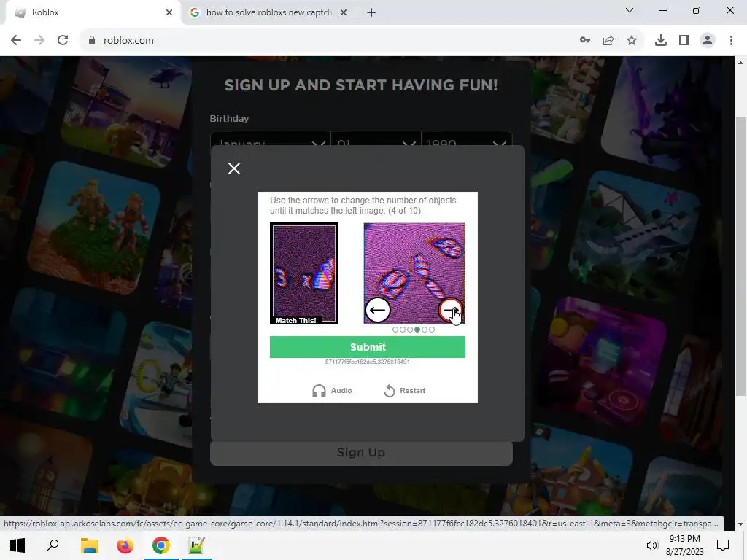Open Windows taskbar search

(53, 545)
